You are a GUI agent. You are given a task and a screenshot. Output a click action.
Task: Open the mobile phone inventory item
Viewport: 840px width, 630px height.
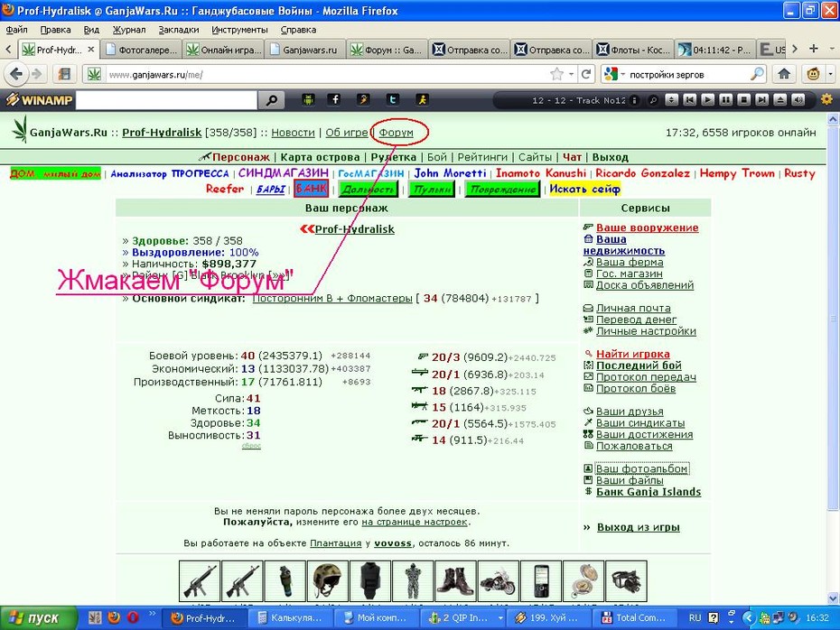[x=540, y=580]
